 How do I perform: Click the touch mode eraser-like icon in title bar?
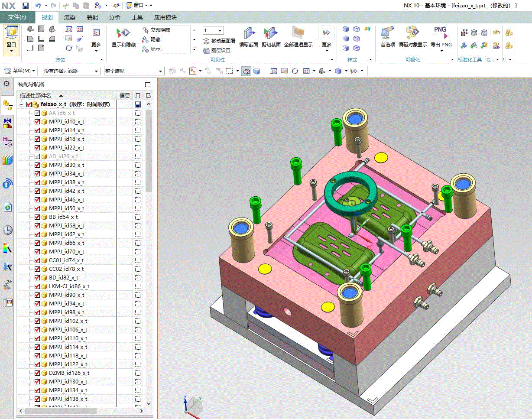tap(116, 5)
